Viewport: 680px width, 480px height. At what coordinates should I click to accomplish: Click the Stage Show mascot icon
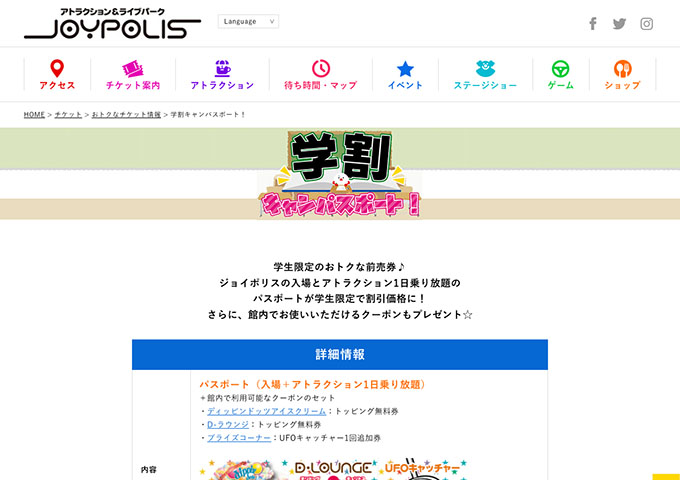(x=485, y=69)
